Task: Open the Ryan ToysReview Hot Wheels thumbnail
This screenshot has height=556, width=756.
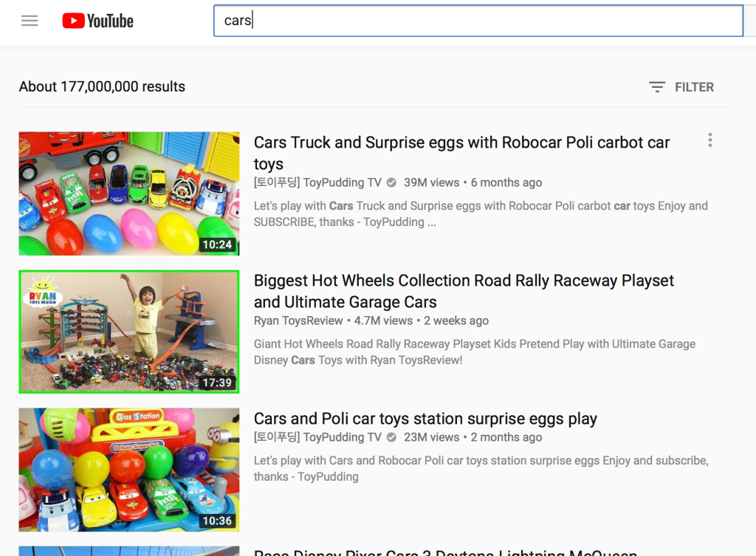Action: (129, 332)
